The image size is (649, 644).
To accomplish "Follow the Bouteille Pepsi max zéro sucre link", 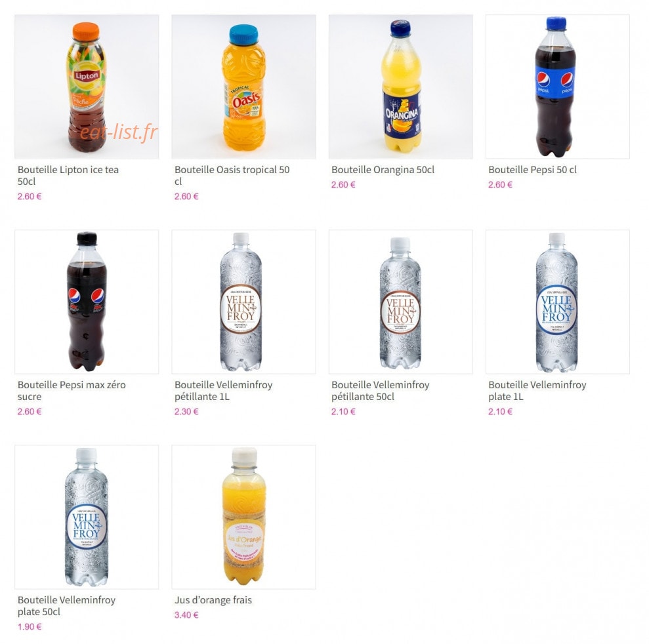I will [71, 390].
